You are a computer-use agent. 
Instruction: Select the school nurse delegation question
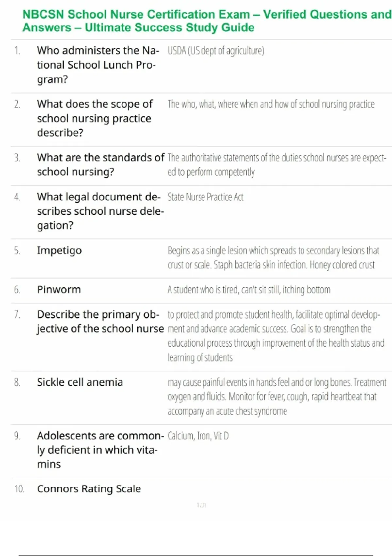point(100,211)
